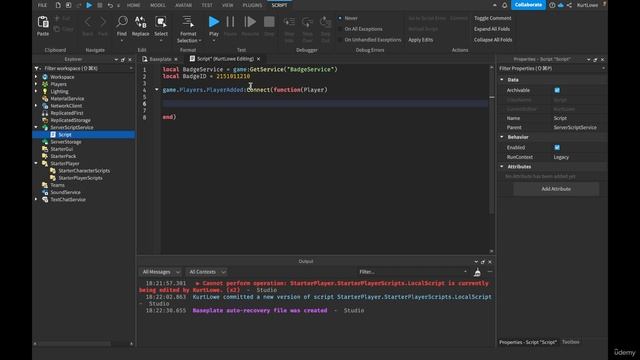
Task: Switch to the MODEL ribbon tab
Action: (158, 5)
